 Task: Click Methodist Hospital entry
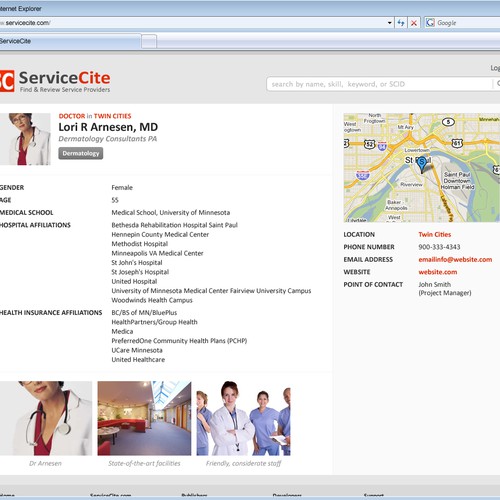[140, 244]
